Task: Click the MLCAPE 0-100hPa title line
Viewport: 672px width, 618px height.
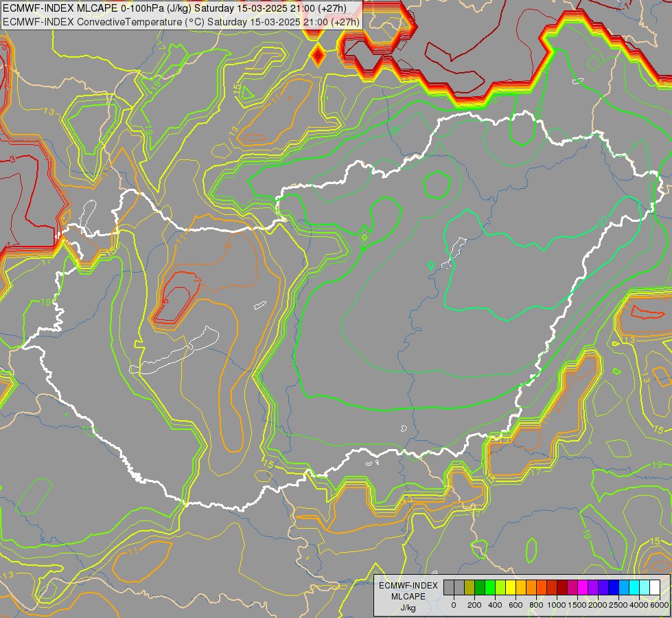Action: pos(174,8)
